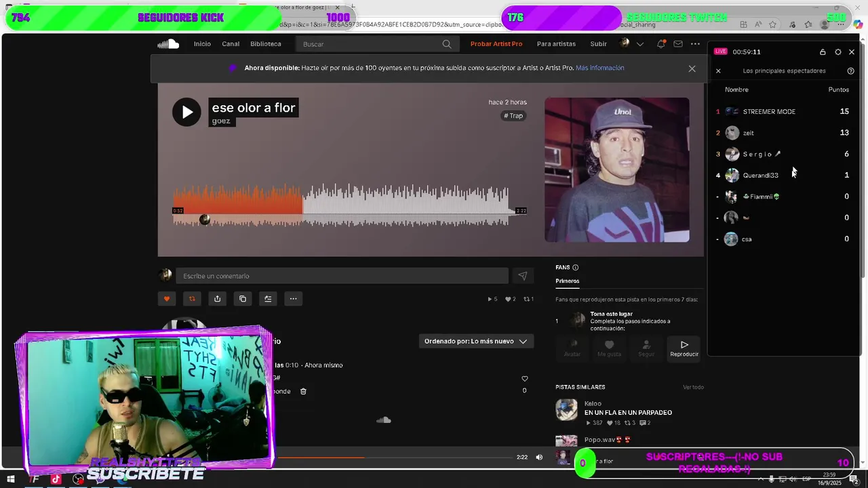This screenshot has width=868, height=488.
Task: Open the track's three-dot more options
Action: (x=293, y=299)
